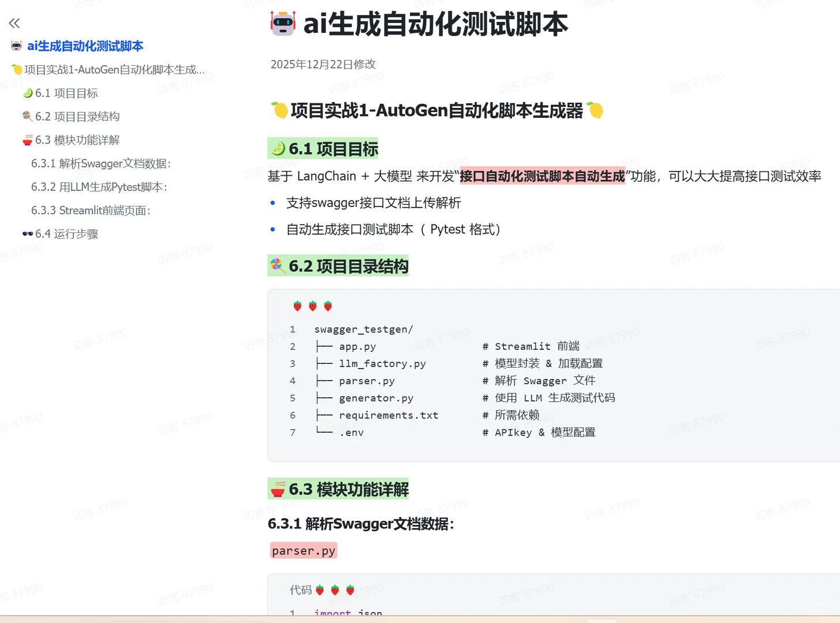Click the lemon before the 项目实战1 main heading
This screenshot has height=623, width=840.
[280, 110]
